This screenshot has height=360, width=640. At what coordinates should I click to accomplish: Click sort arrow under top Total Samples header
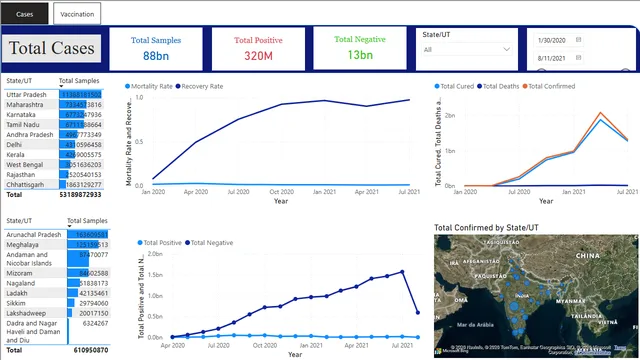coord(61,86)
